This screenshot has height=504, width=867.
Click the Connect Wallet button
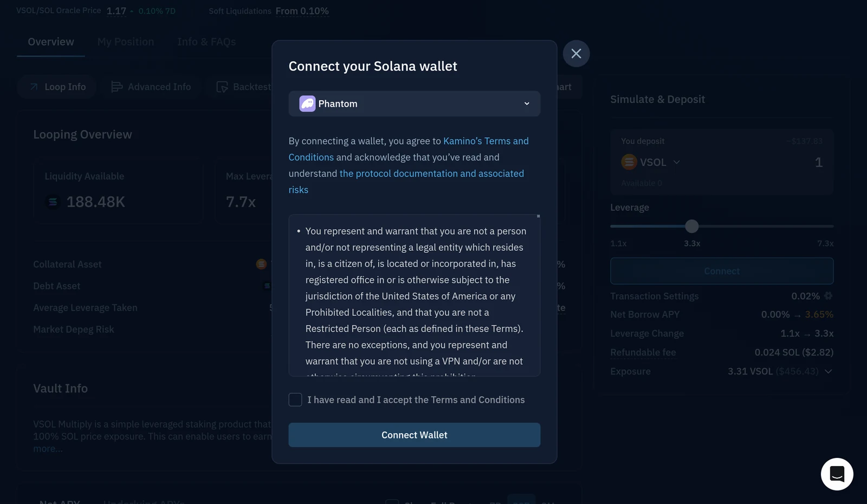click(414, 435)
